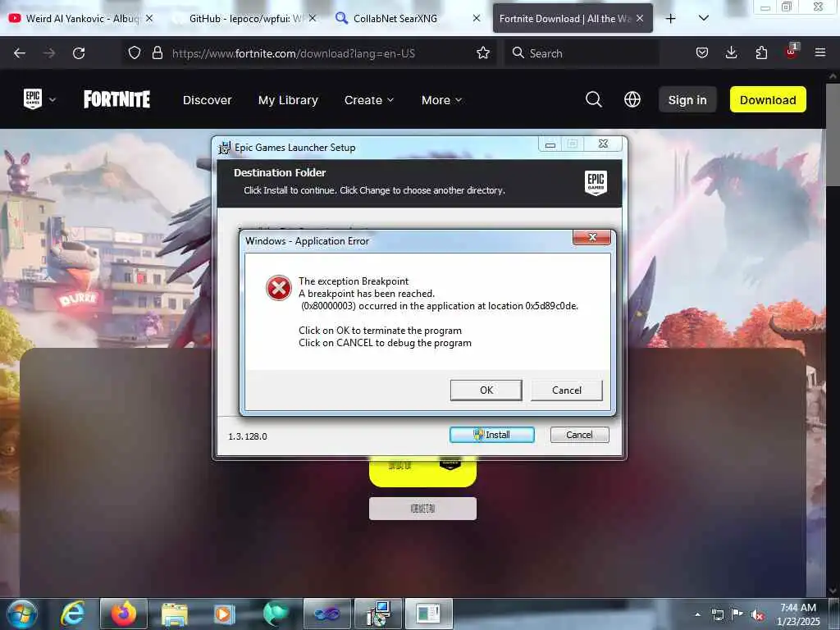Bookmark this page with the star
The height and width of the screenshot is (630, 840).
482,53
